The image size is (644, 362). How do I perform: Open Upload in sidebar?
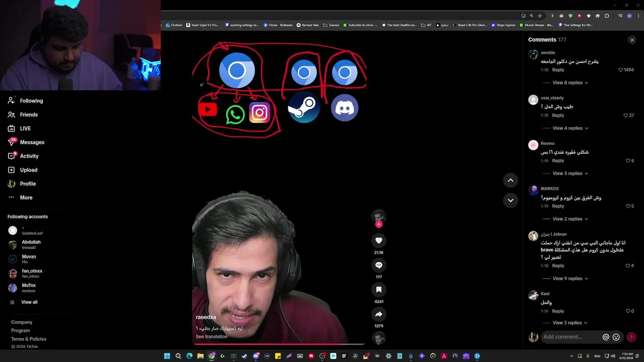coord(23,170)
